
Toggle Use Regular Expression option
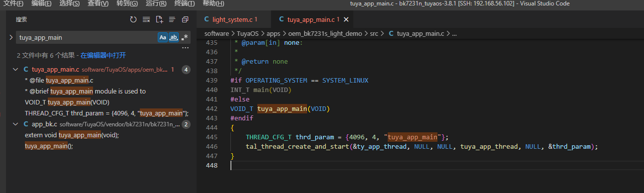[x=185, y=37]
